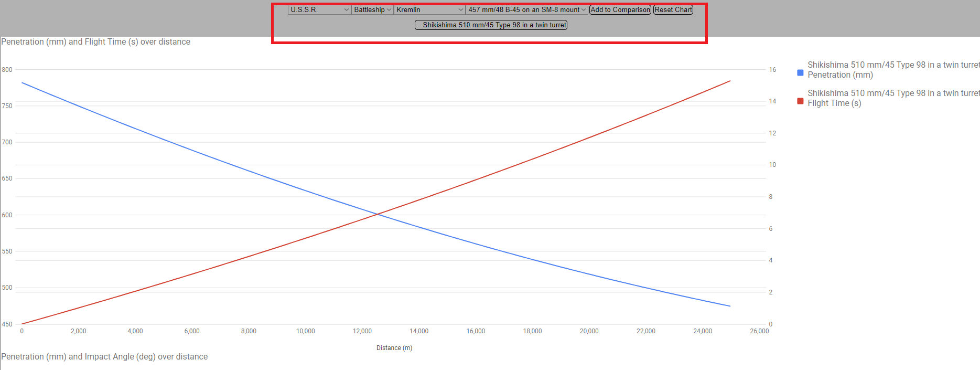Image resolution: width=980 pixels, height=370 pixels.
Task: Click the 2,000 distance axis tick
Action: [79, 331]
